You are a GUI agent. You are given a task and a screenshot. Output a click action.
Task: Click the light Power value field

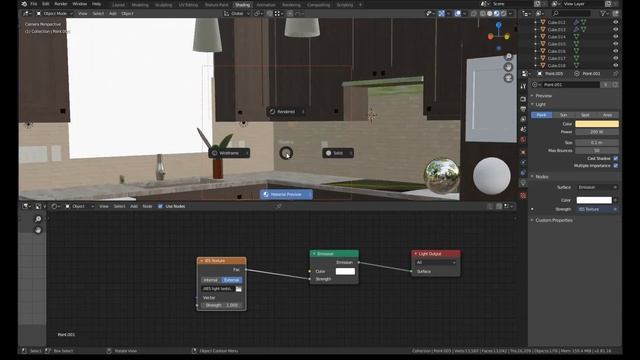tap(597, 132)
